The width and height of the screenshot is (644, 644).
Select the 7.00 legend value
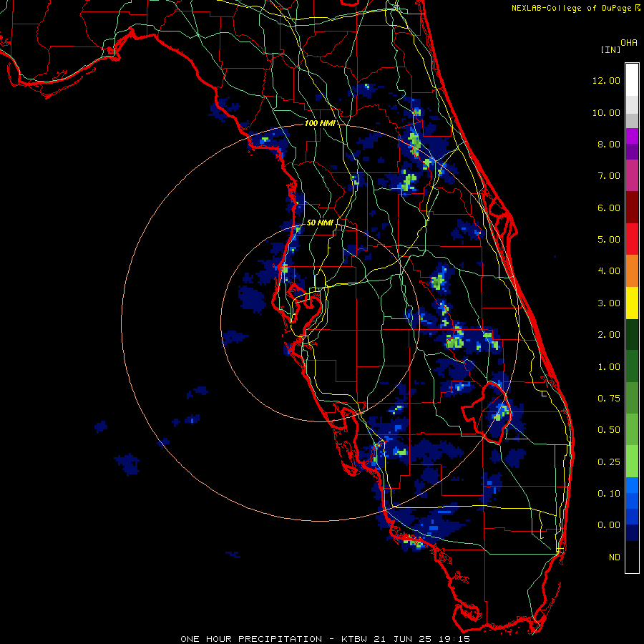coord(609,176)
